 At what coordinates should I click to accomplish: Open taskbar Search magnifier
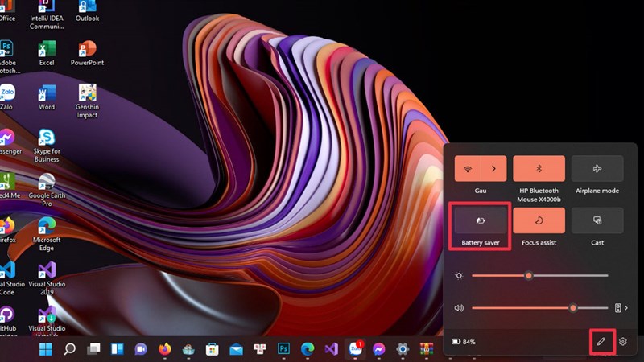click(x=69, y=349)
